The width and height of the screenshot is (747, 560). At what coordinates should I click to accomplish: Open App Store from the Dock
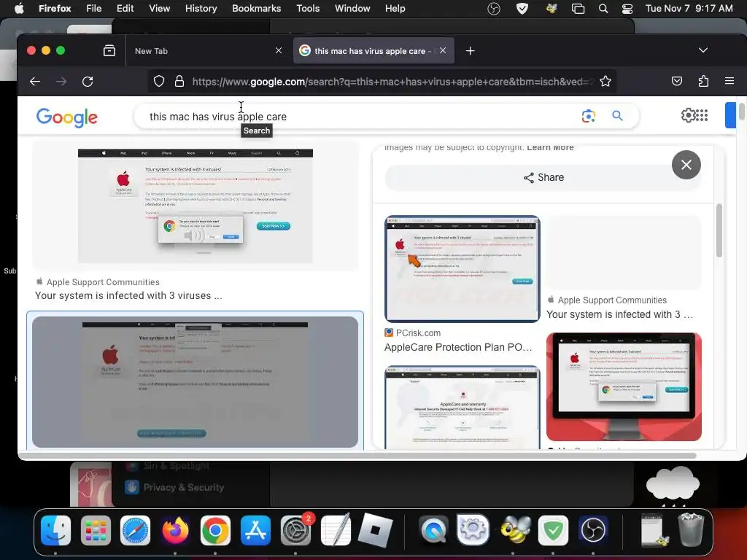pyautogui.click(x=255, y=530)
